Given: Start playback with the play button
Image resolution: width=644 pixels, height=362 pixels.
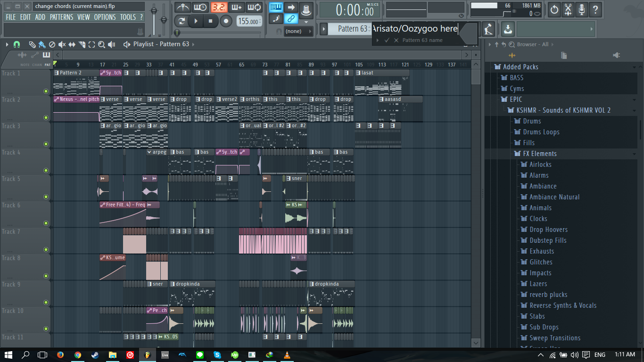Looking at the screenshot, I should click(x=195, y=21).
